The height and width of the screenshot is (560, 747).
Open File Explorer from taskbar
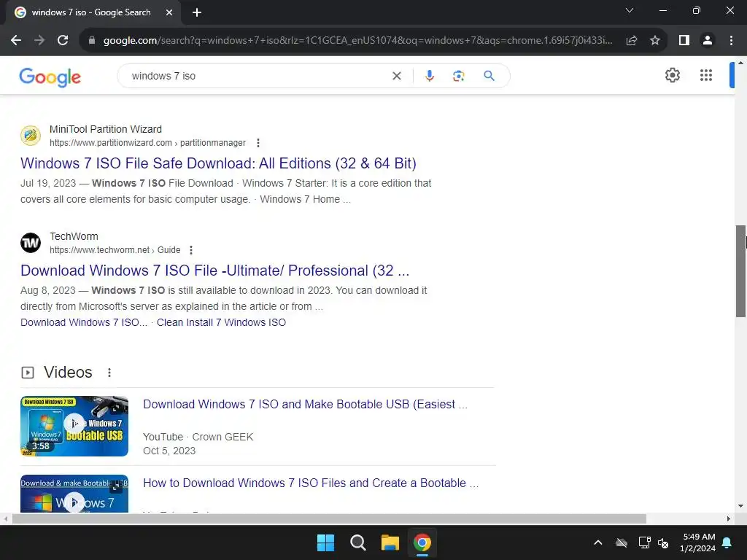[390, 542]
